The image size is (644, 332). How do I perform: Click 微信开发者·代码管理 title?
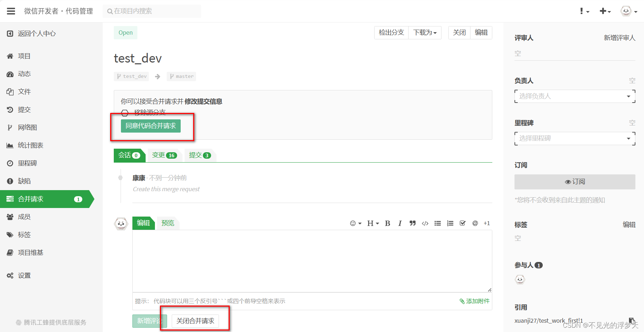click(59, 11)
